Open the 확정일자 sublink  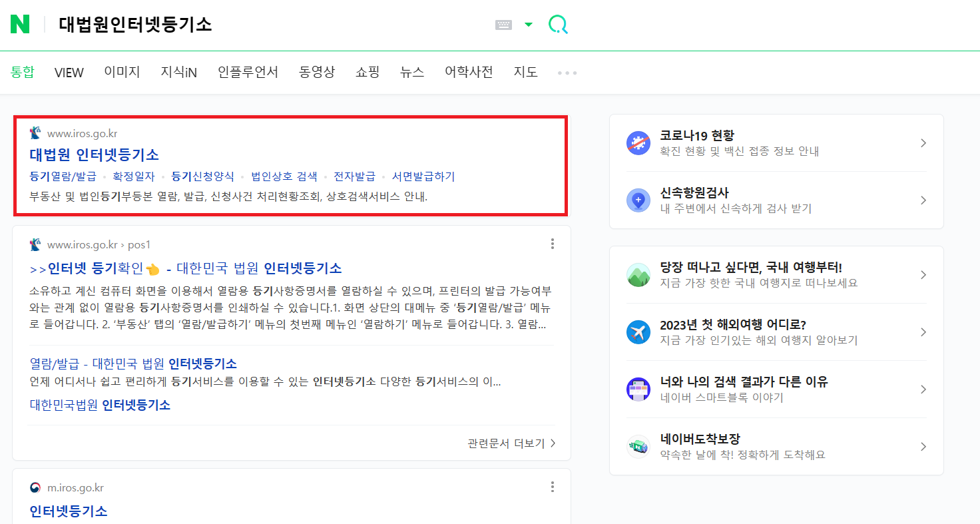click(x=134, y=176)
